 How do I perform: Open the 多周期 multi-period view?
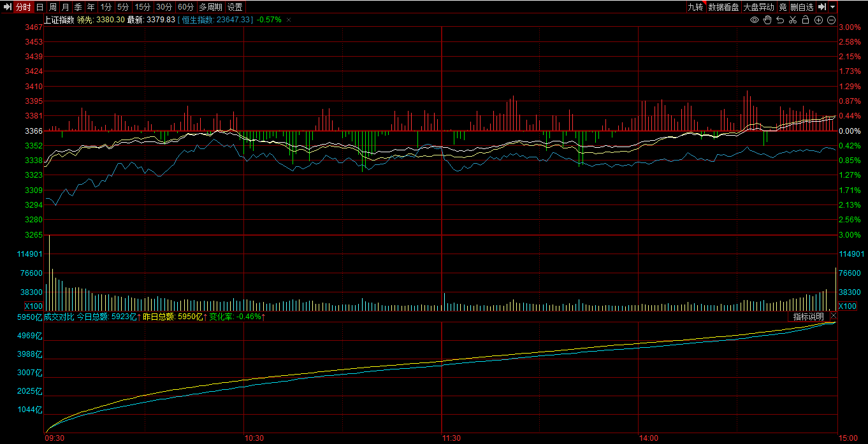211,7
